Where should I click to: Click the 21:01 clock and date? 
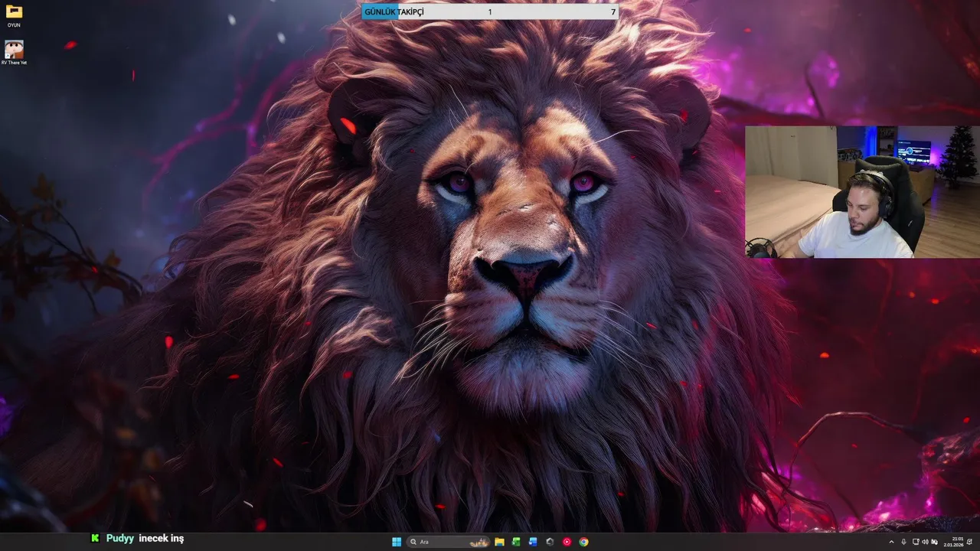(953, 542)
